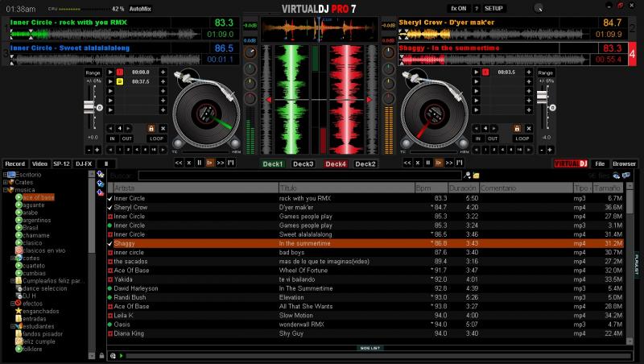Click left deck play button

coord(209,163)
